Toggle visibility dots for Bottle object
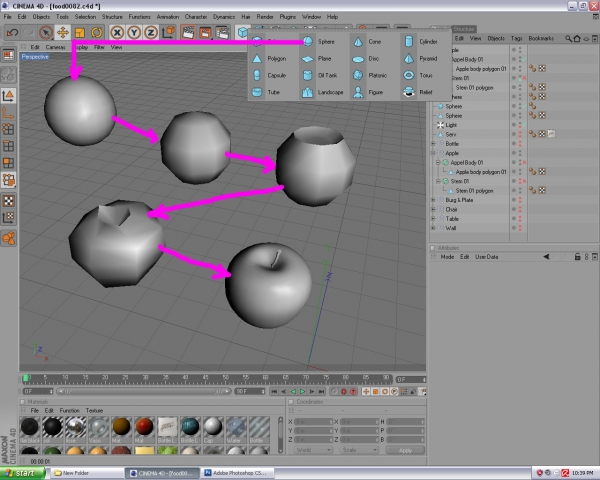Image resolution: width=600 pixels, height=480 pixels. (520, 144)
